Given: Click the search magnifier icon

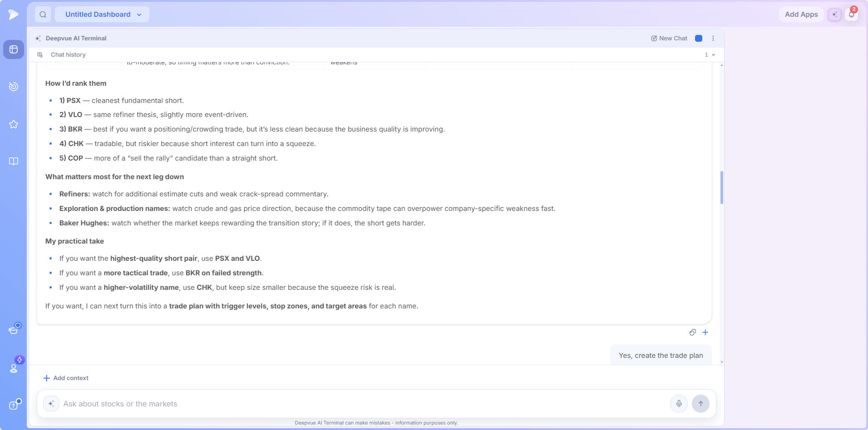Looking at the screenshot, I should [x=43, y=15].
